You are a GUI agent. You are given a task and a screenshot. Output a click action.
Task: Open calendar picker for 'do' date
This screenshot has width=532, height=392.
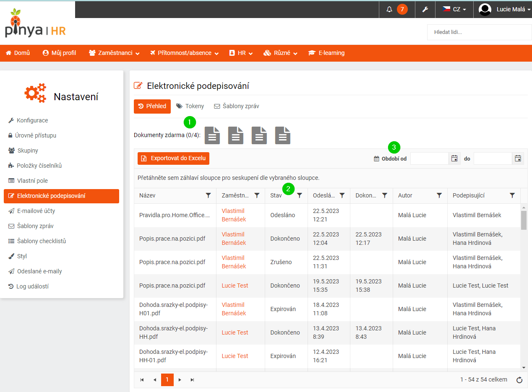point(518,158)
